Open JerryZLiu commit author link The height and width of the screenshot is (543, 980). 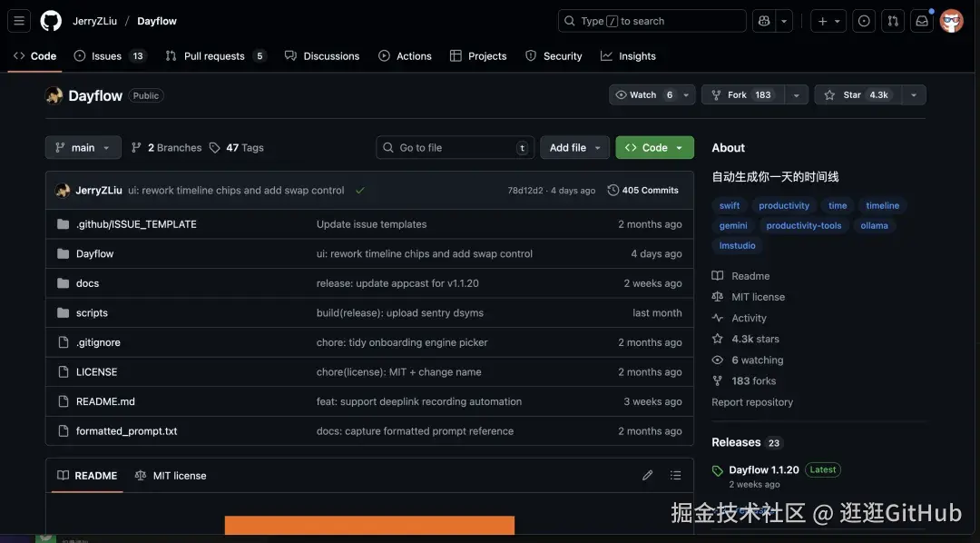point(99,190)
